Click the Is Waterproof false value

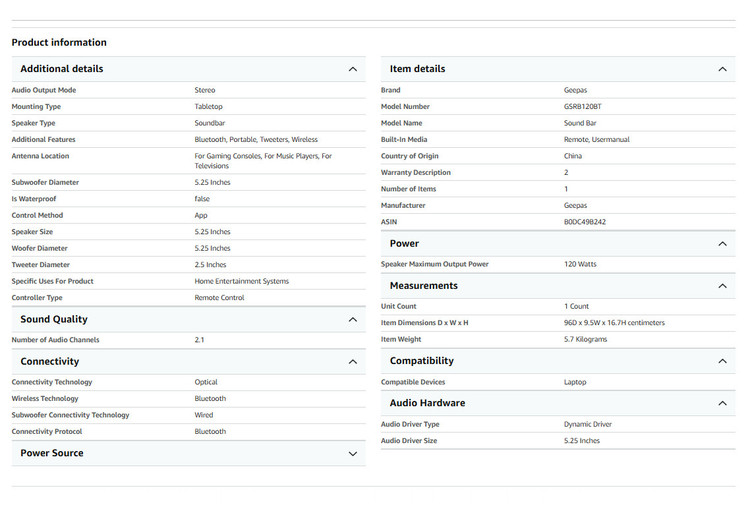click(x=202, y=199)
